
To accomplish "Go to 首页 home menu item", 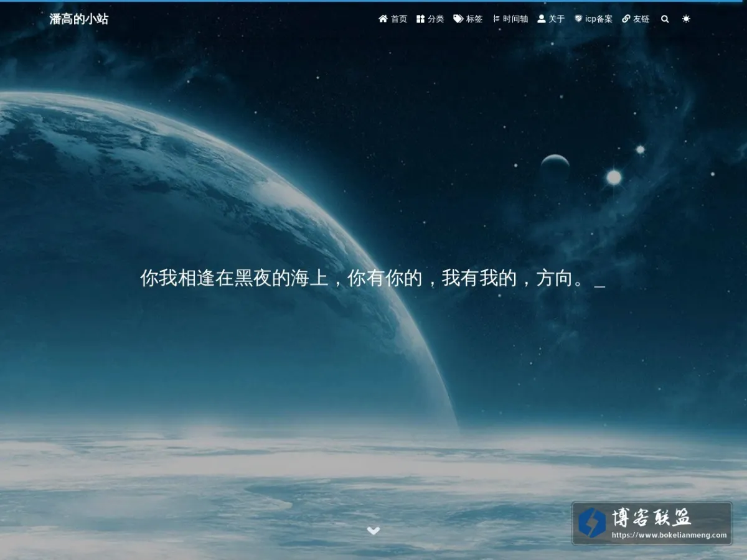I will coord(393,19).
